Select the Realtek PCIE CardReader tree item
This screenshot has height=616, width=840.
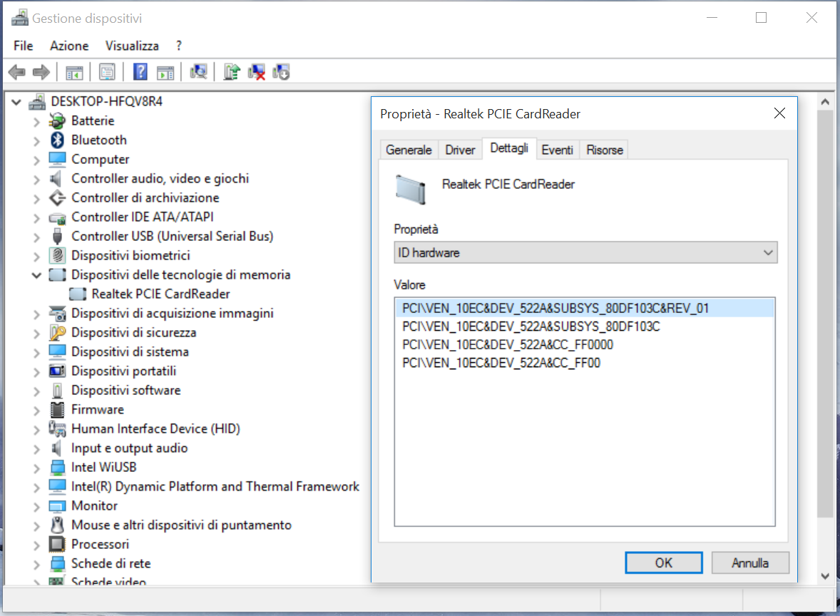pyautogui.click(x=160, y=294)
